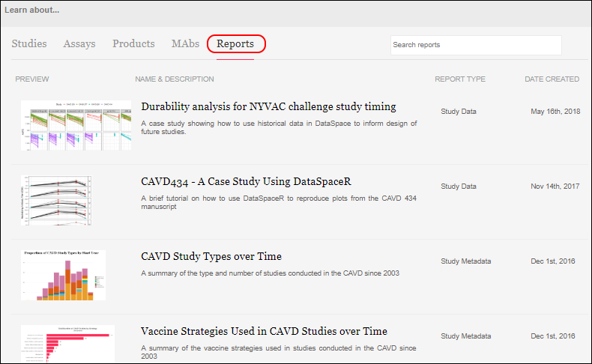Open the Durability analysis for NYVAC report title
The image size is (592, 364).
tap(268, 107)
